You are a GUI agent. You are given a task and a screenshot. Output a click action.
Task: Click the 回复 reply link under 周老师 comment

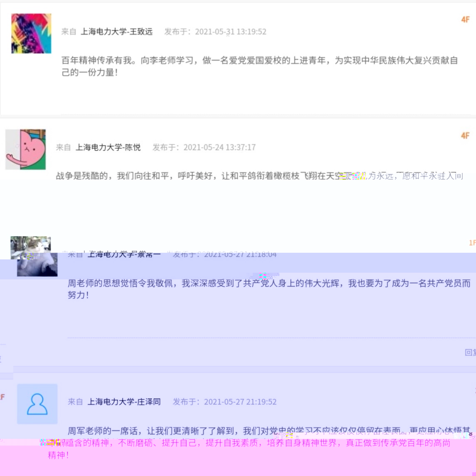tap(470, 352)
